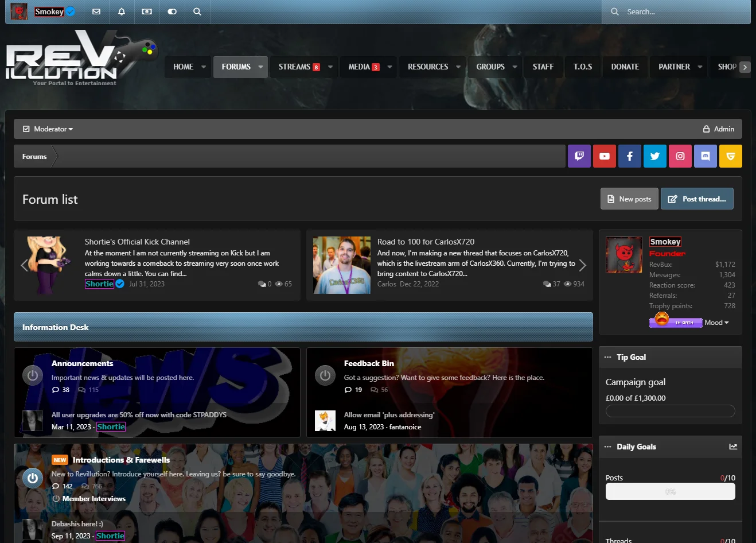756x543 pixels.
Task: Click the Introductions & Farewells power icon
Action: pos(33,478)
